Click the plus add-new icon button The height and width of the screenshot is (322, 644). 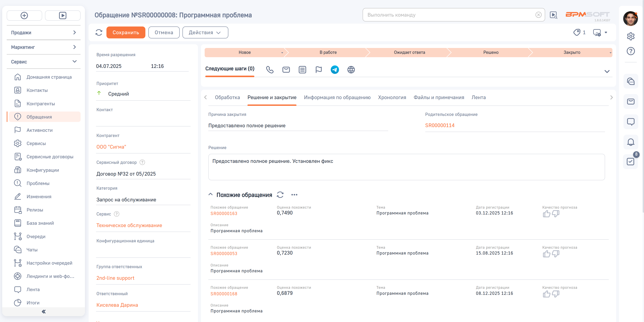pos(24,15)
